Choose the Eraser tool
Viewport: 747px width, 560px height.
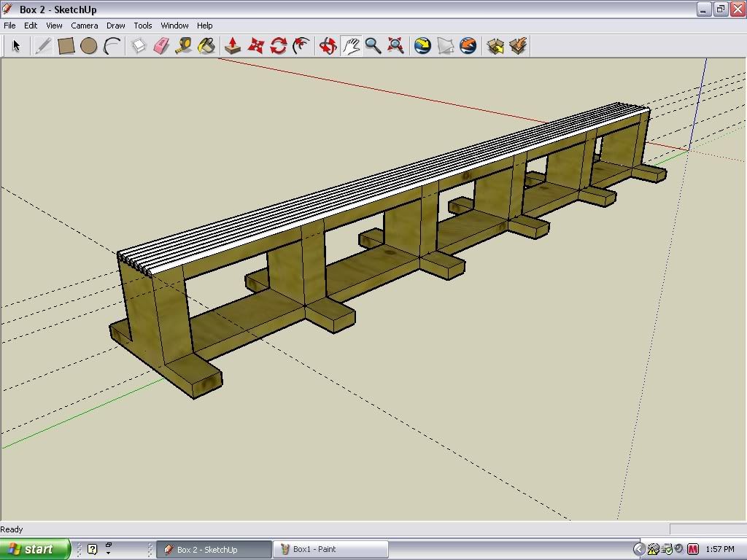161,46
